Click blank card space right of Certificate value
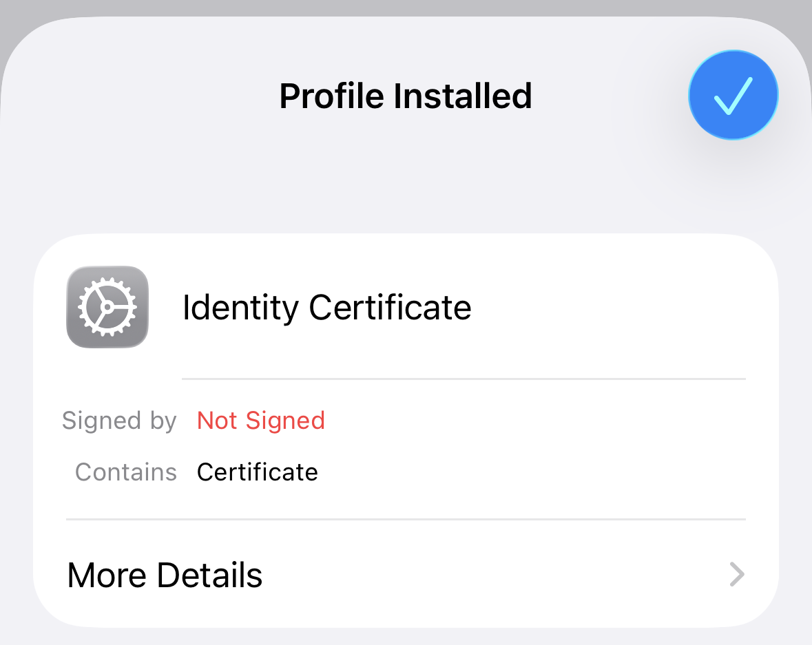 (537, 472)
